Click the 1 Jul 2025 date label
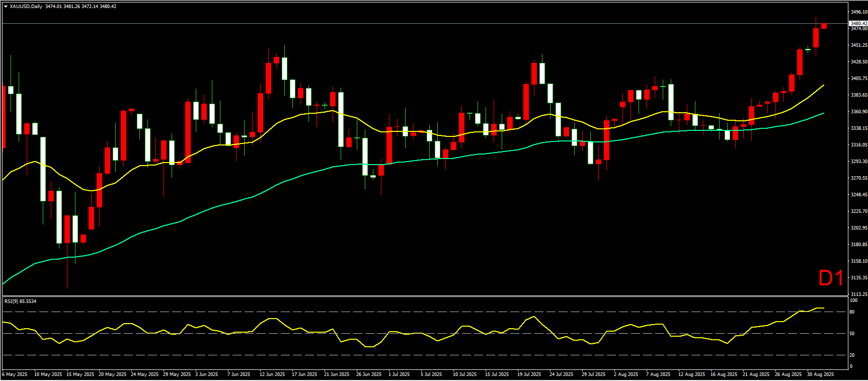 pos(399,374)
